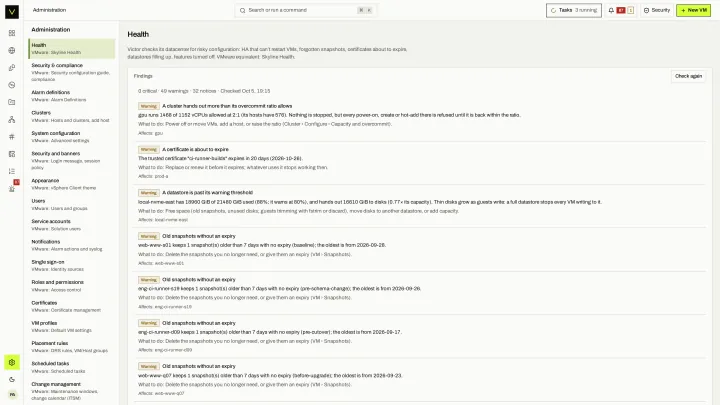Screen dimensions: 720x405
Task: Click 'Affects: eng-ci-runner-s19' text
Action: pos(165,307)
